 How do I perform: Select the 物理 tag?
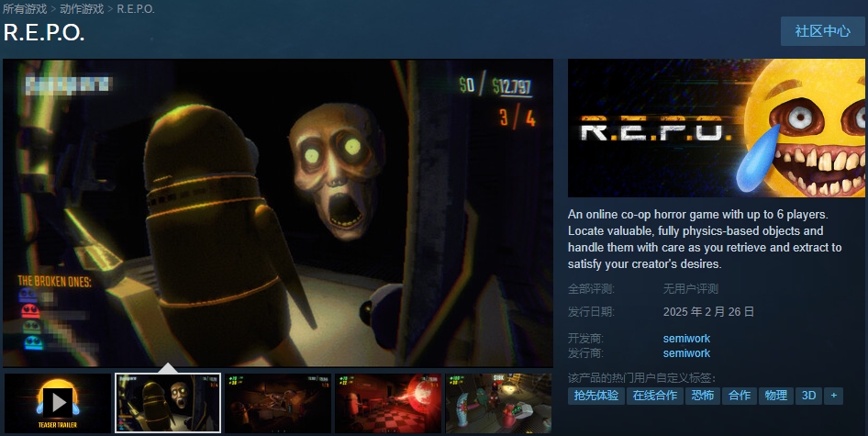775,396
